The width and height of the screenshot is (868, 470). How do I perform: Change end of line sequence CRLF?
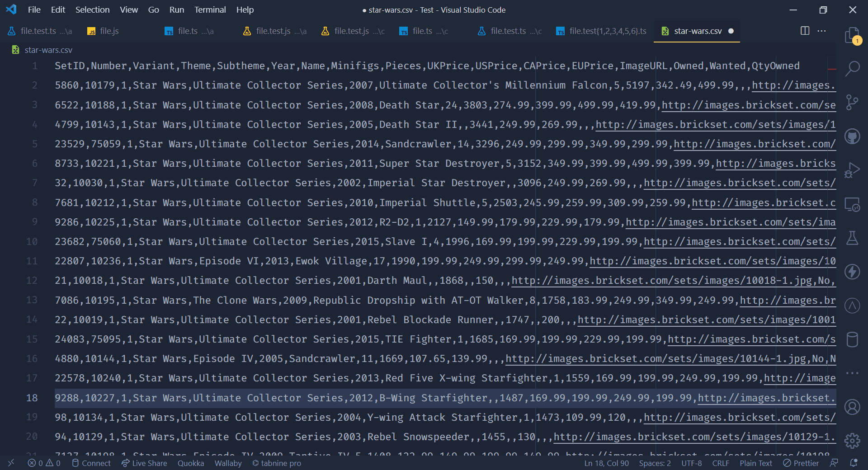click(x=721, y=463)
